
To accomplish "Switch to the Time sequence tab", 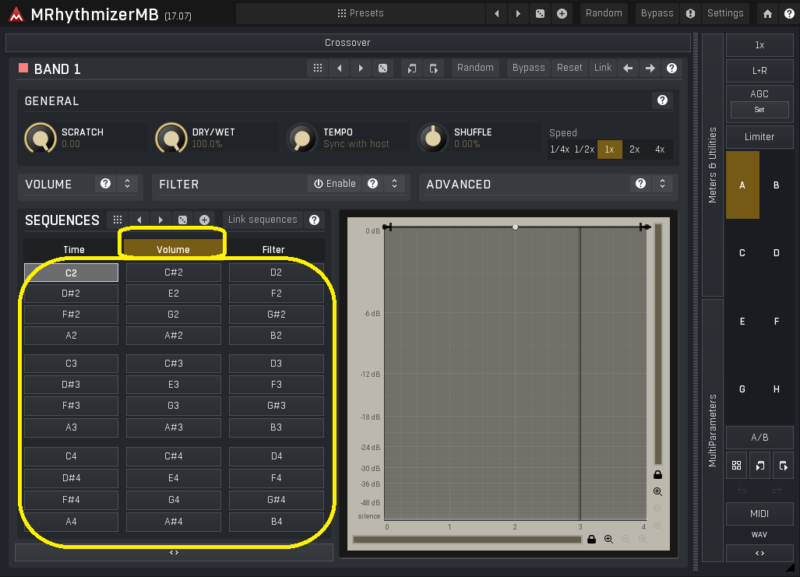I will coord(73,249).
